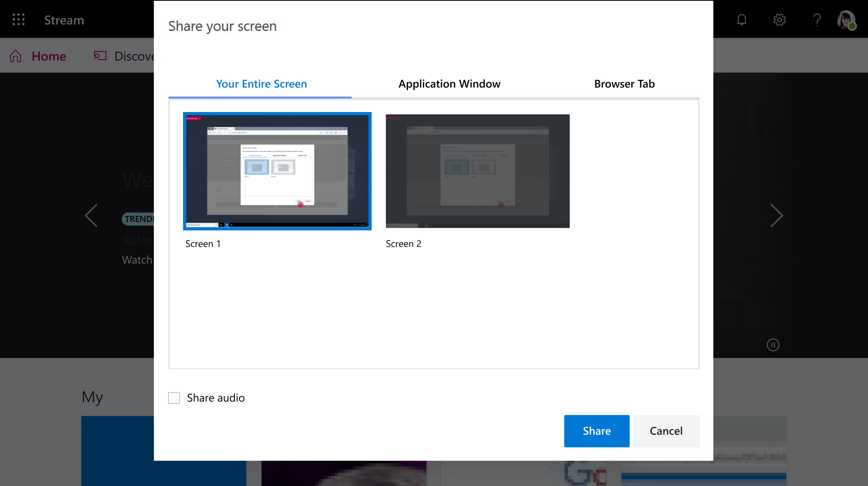Image resolution: width=868 pixels, height=486 pixels.
Task: Click the Home house icon
Action: point(16,56)
